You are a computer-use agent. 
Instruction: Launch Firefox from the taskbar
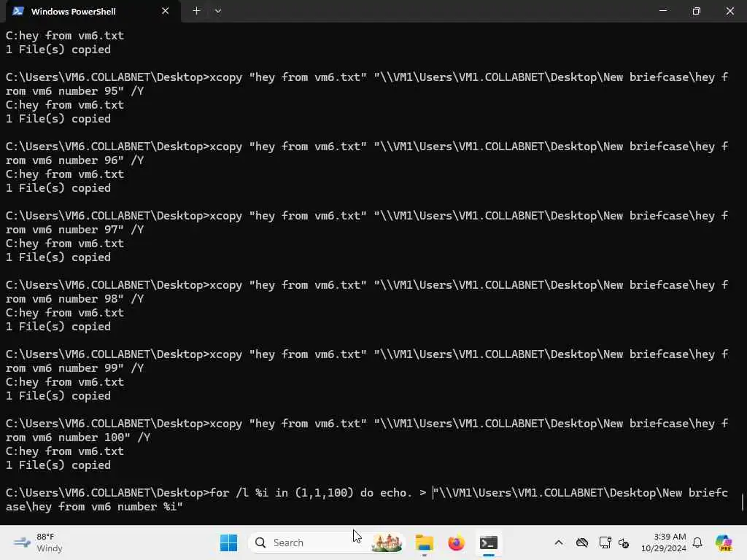(x=456, y=542)
